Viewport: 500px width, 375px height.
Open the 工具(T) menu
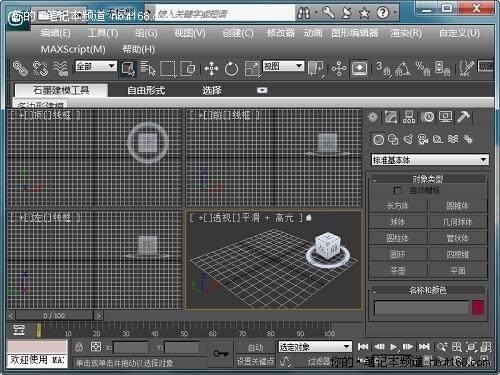tap(103, 33)
